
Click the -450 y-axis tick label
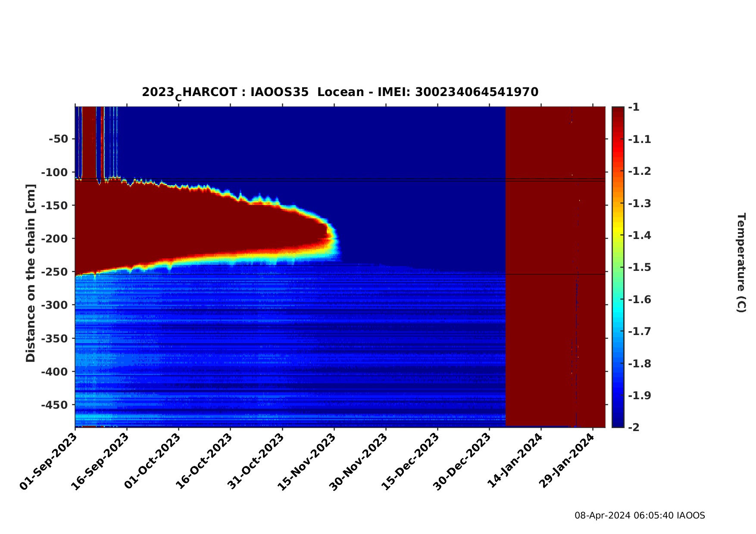pyautogui.click(x=55, y=405)
